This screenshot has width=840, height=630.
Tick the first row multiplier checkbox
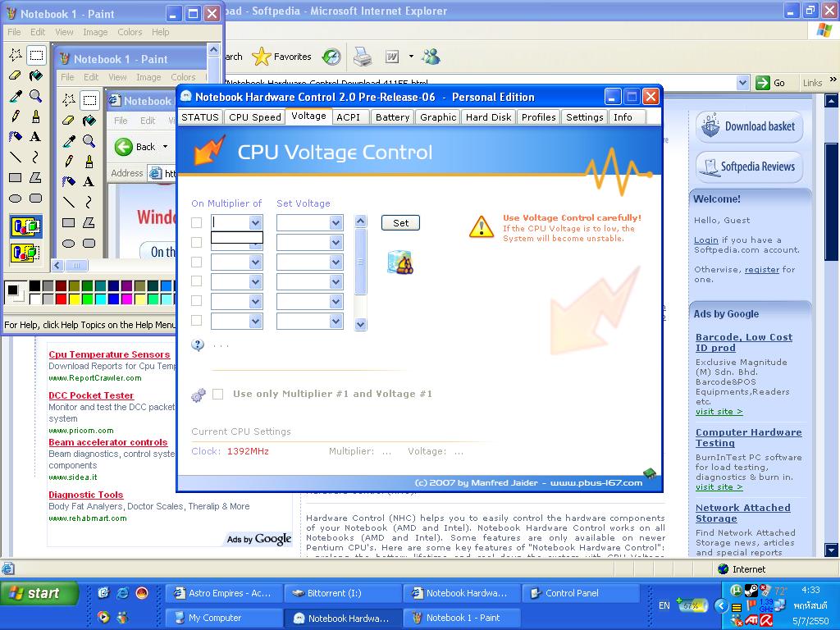point(197,222)
